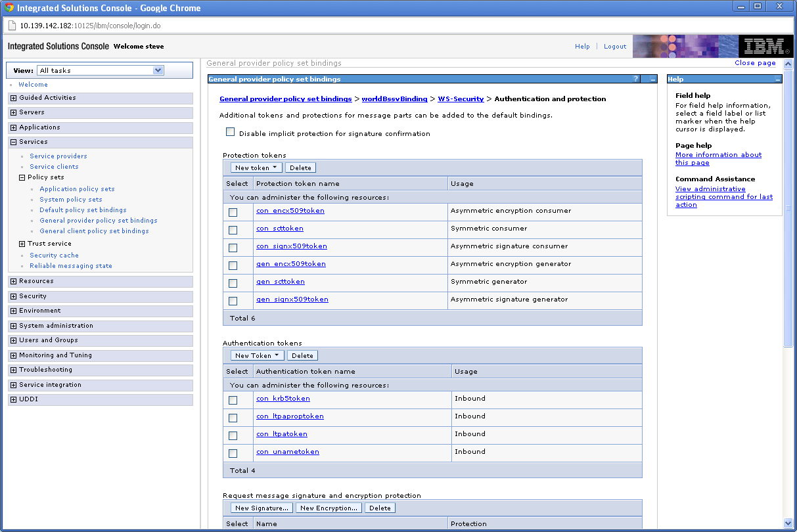The image size is (797, 532).
Task: Go to WS-Security breadcrumb
Action: tap(461, 99)
